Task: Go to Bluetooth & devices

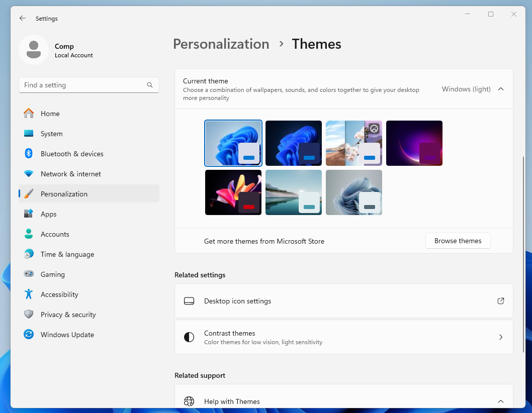Action: pos(89,153)
